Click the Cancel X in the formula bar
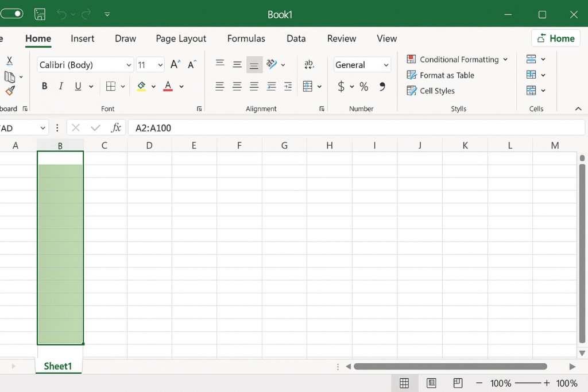This screenshot has width=588, height=392. [x=76, y=128]
